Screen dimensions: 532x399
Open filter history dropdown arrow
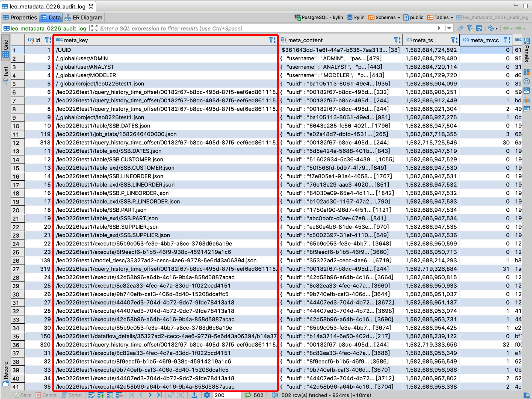point(449,28)
